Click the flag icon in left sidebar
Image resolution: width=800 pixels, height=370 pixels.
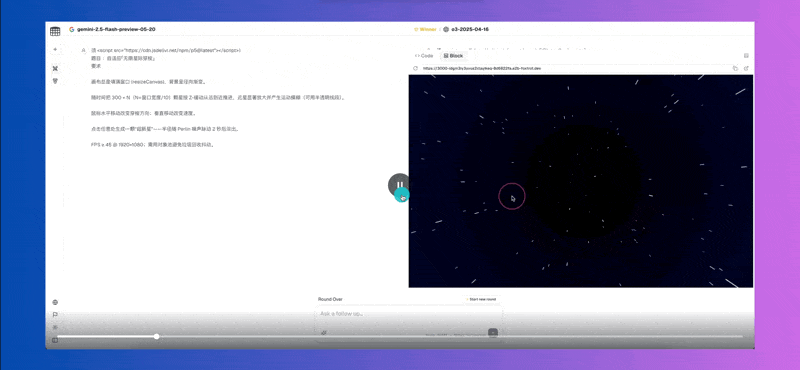tap(55, 315)
